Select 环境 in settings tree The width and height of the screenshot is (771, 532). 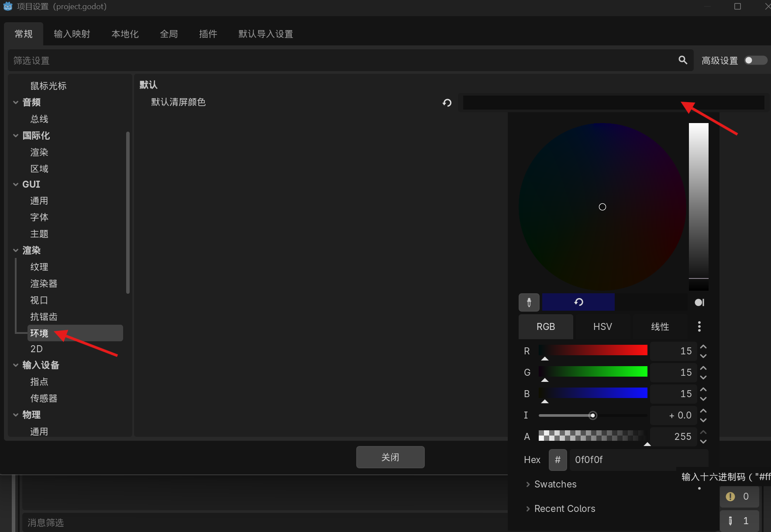(x=75, y=333)
